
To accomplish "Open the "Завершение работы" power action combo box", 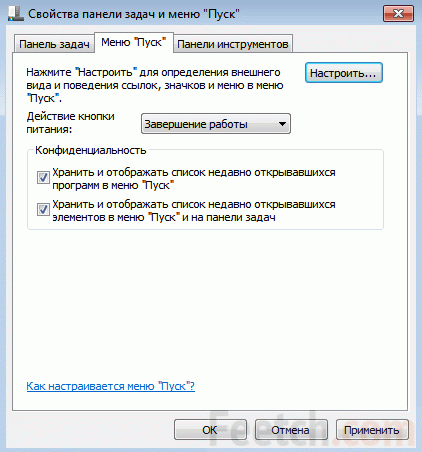I will (x=216, y=124).
